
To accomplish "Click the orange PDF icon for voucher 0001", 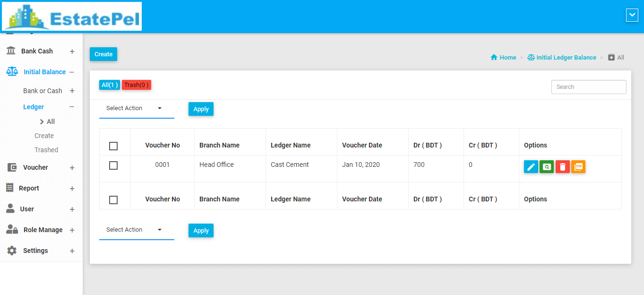I will coord(578,167).
